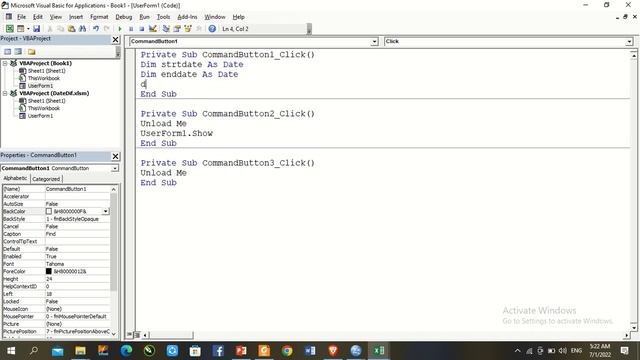Open the Properties Window toolbar icon

(177, 29)
